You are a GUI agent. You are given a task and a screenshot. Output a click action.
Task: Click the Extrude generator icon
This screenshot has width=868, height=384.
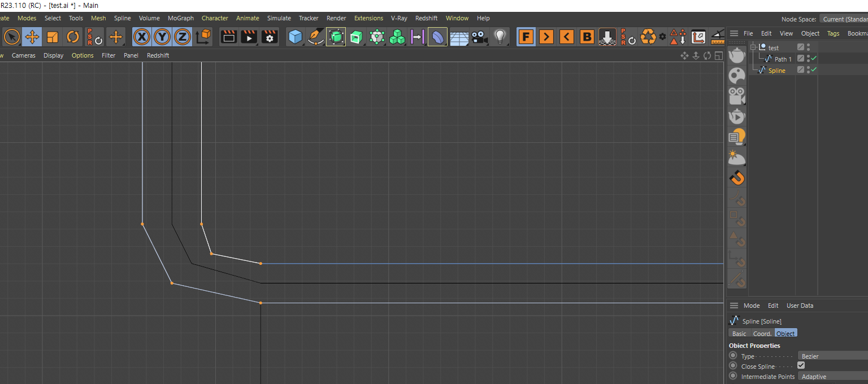[356, 37]
